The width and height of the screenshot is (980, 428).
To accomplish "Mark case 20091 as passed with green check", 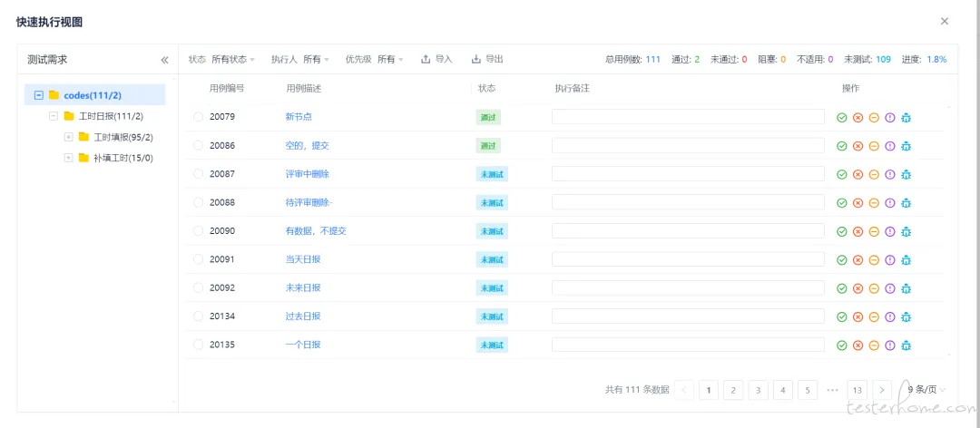I will [x=842, y=259].
